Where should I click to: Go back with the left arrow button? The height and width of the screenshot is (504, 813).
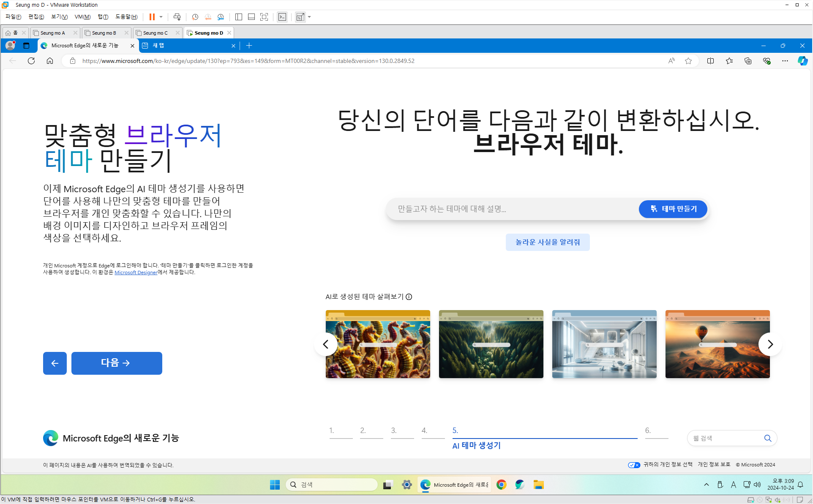(55, 363)
